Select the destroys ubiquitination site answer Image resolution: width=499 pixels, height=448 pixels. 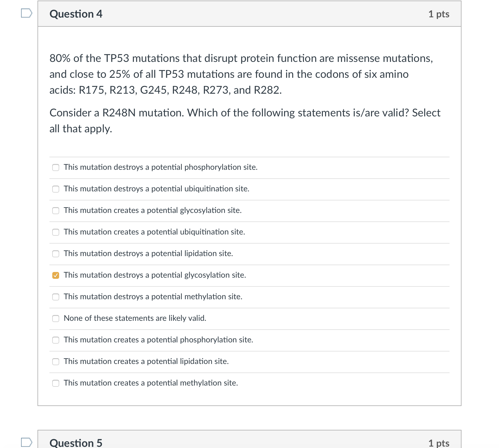pyautogui.click(x=56, y=189)
